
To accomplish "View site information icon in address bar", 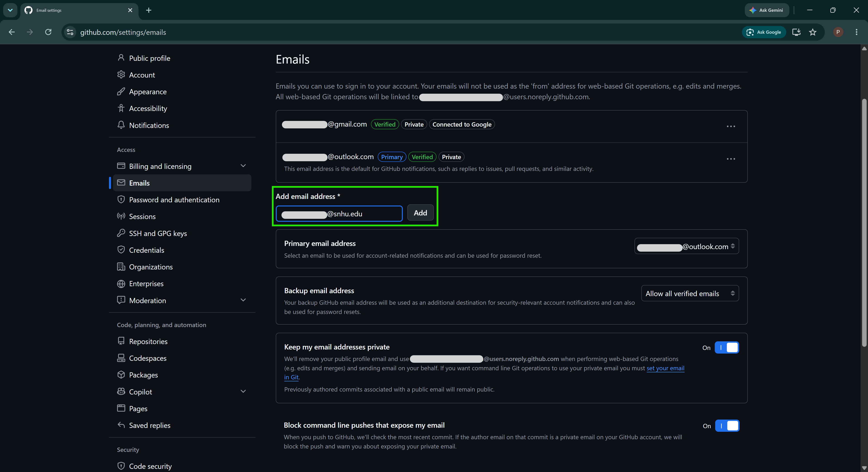I will coord(70,32).
